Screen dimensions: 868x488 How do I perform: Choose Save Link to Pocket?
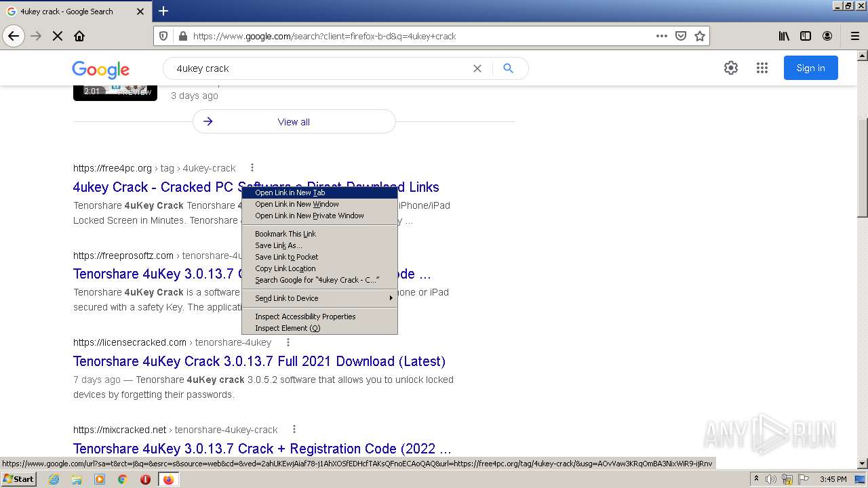319,257
